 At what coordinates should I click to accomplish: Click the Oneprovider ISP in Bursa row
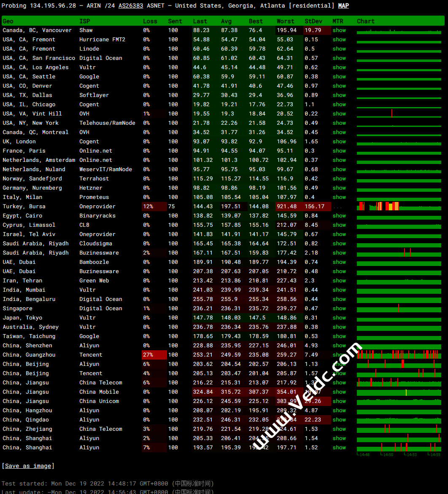97,207
